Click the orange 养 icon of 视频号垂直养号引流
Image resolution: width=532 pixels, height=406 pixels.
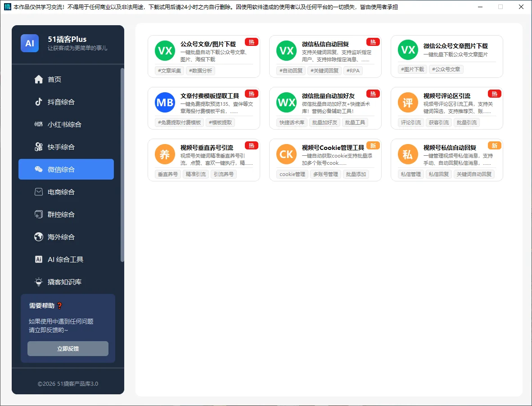pos(165,154)
